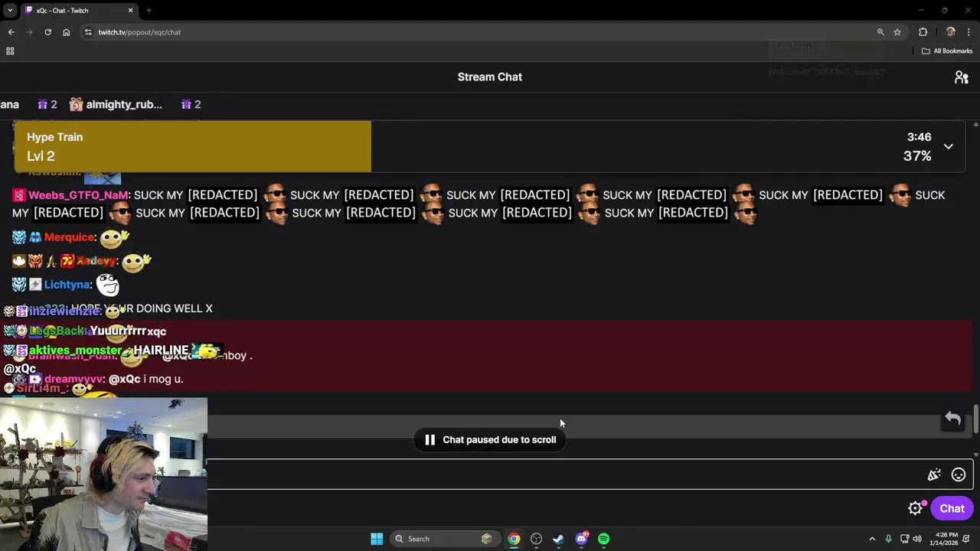Open username Lichtyna profile card
The width and height of the screenshot is (980, 551).
[x=67, y=285]
